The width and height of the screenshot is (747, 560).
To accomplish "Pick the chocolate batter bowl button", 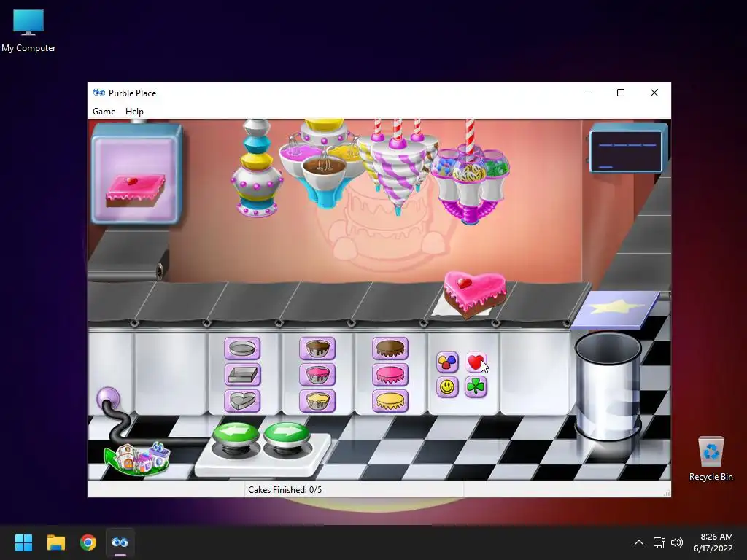I will (x=317, y=349).
